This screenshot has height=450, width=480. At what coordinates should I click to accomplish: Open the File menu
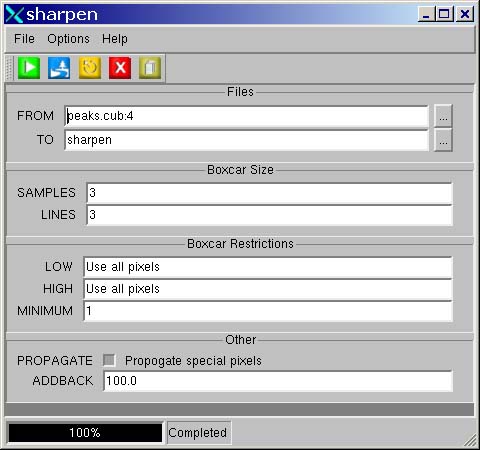(24, 39)
